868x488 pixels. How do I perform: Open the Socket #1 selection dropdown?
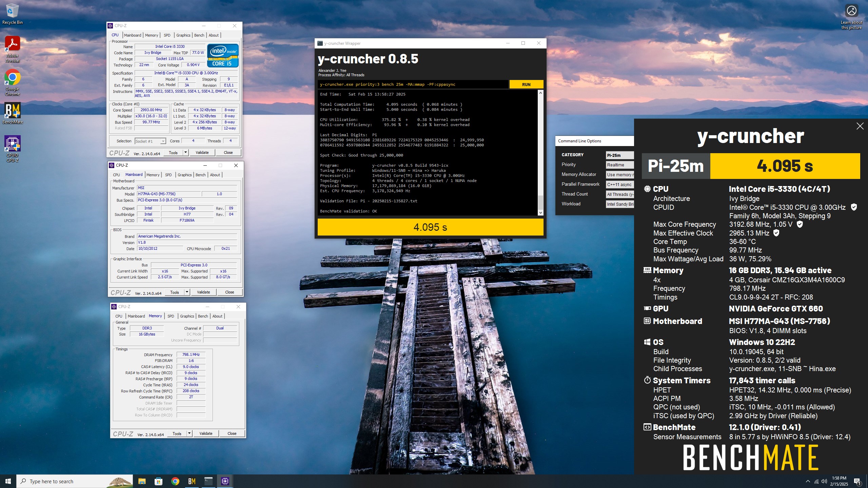150,141
